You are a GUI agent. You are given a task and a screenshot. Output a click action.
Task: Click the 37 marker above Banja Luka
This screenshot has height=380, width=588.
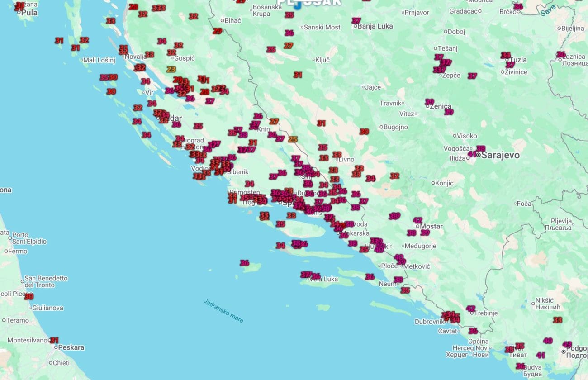coord(356,20)
